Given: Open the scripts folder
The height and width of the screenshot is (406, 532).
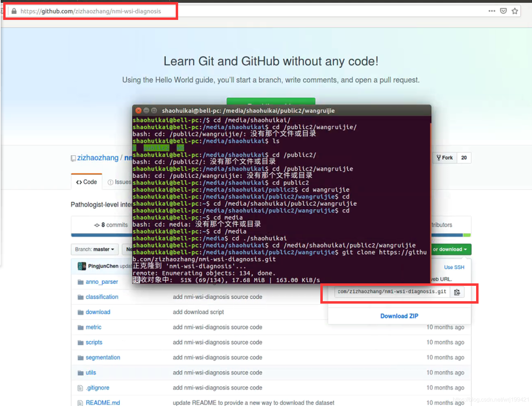Looking at the screenshot, I should [94, 342].
